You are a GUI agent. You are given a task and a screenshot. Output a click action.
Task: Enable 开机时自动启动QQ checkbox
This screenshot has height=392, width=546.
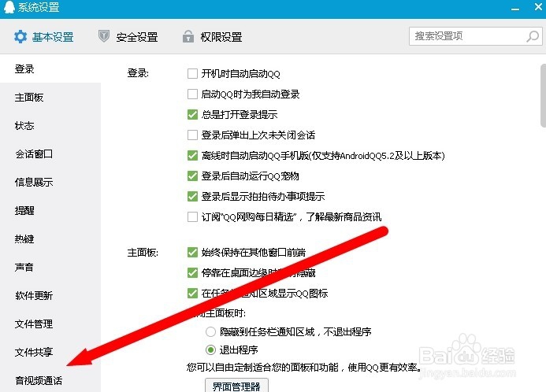(x=192, y=74)
